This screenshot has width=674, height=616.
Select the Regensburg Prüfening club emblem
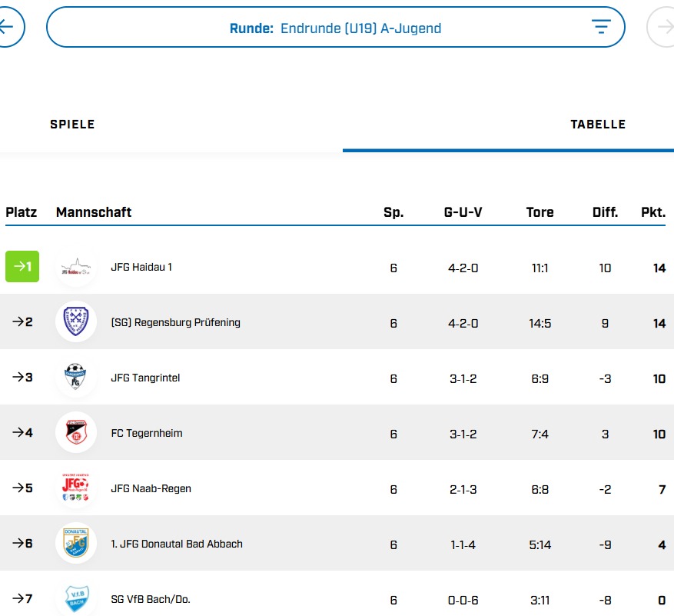75,322
